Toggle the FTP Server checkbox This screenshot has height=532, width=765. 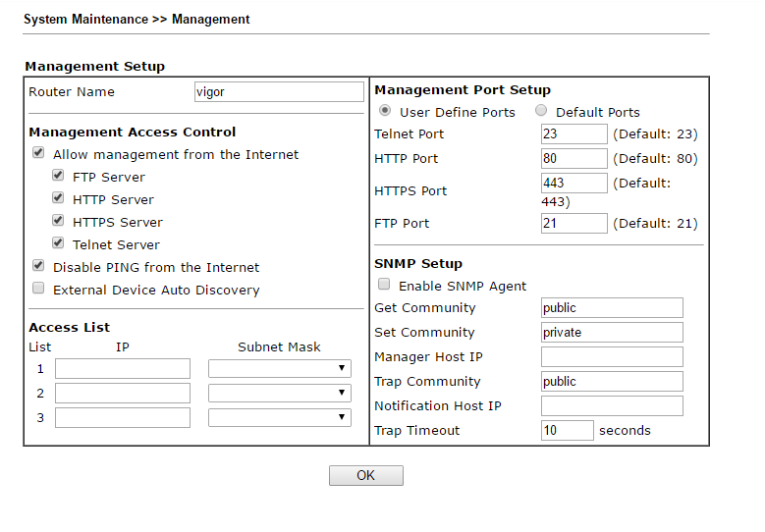tap(58, 176)
